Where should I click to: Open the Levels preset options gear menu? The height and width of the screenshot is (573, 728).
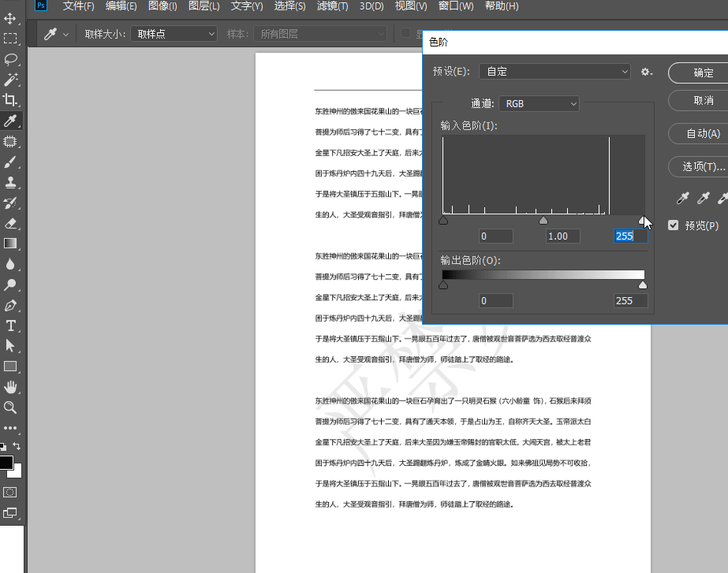[646, 72]
